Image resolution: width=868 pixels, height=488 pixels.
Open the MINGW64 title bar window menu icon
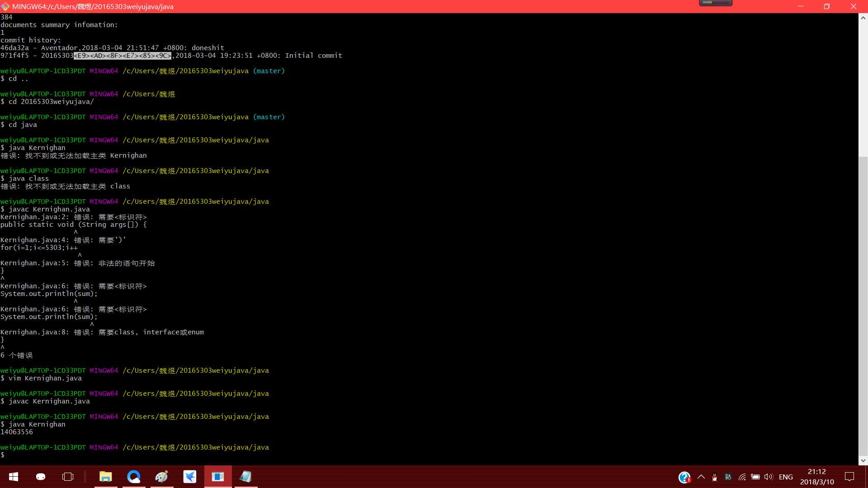[5, 6]
